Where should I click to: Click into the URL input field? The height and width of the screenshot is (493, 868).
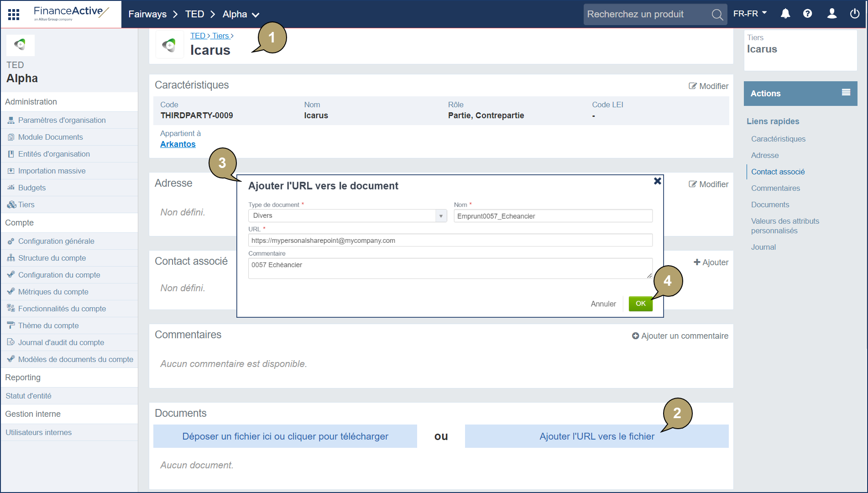click(450, 241)
